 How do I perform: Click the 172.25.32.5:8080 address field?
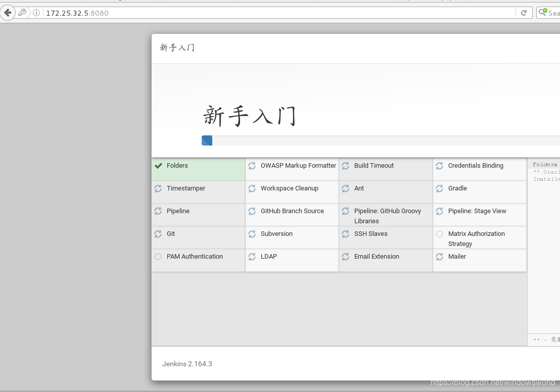click(278, 13)
